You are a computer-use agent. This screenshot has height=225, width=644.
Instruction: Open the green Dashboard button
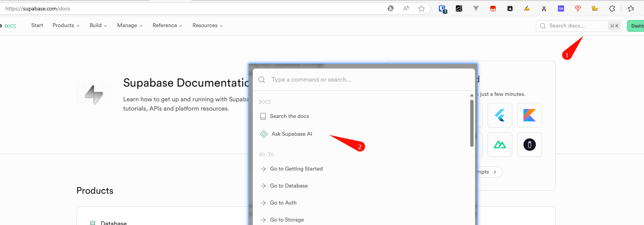(636, 26)
